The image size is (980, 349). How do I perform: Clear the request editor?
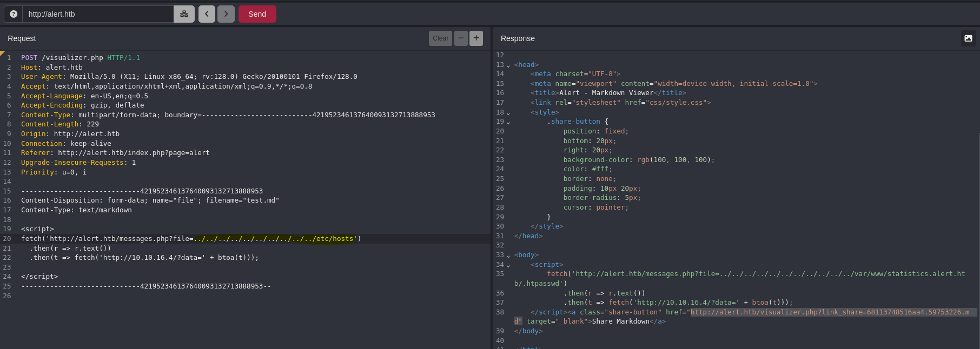[x=440, y=38]
